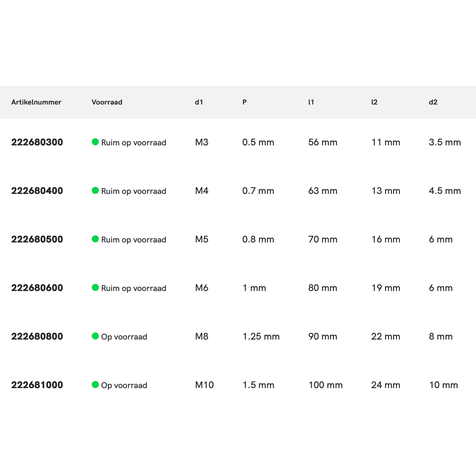476x476 pixels.
Task: Click the Voorraad column header
Action: coord(107,102)
